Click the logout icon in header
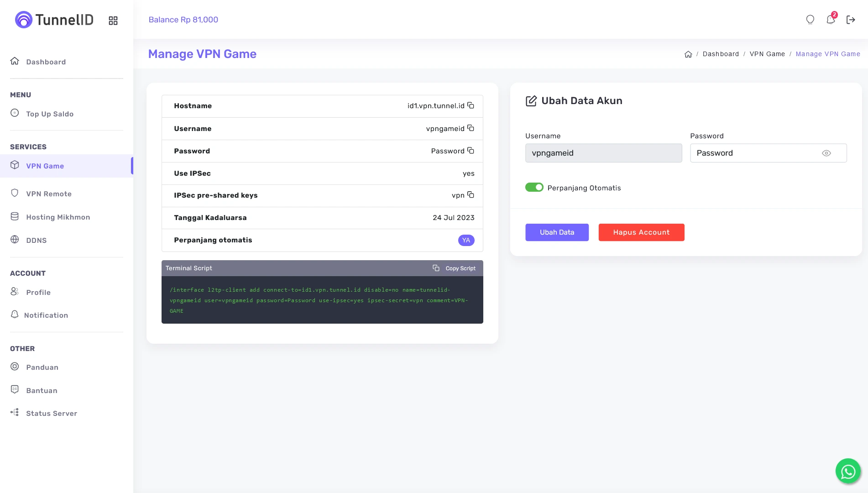The width and height of the screenshot is (868, 493). click(851, 20)
